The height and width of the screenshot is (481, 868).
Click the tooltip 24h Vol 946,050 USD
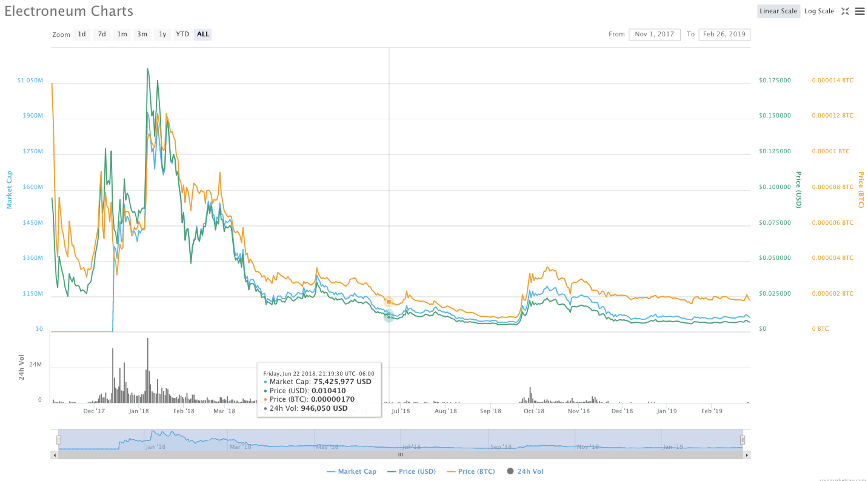[x=324, y=408]
